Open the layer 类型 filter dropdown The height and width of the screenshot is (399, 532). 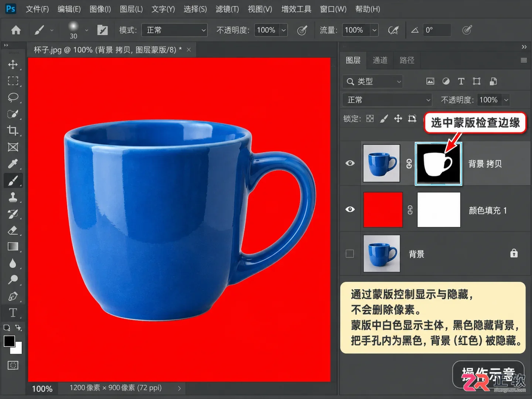(x=372, y=81)
